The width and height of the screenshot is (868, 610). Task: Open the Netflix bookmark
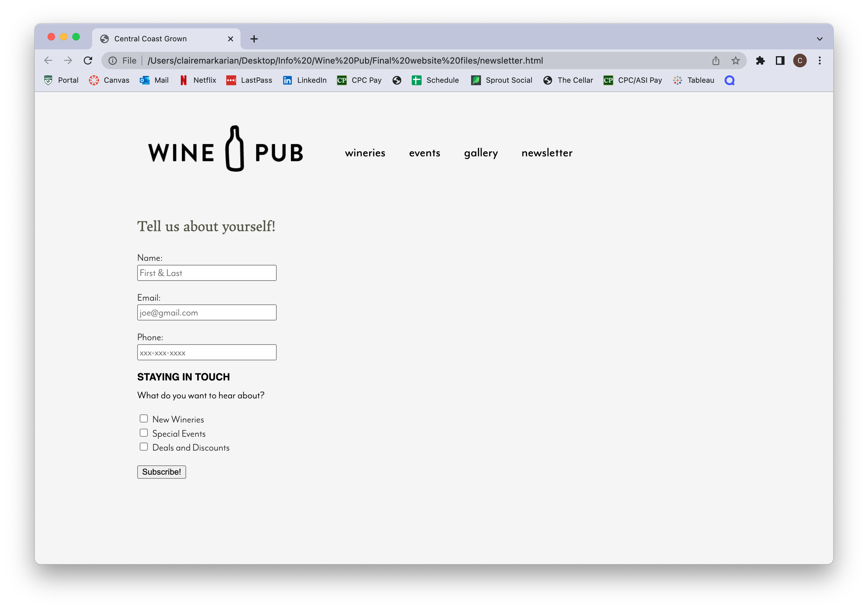pyautogui.click(x=198, y=80)
